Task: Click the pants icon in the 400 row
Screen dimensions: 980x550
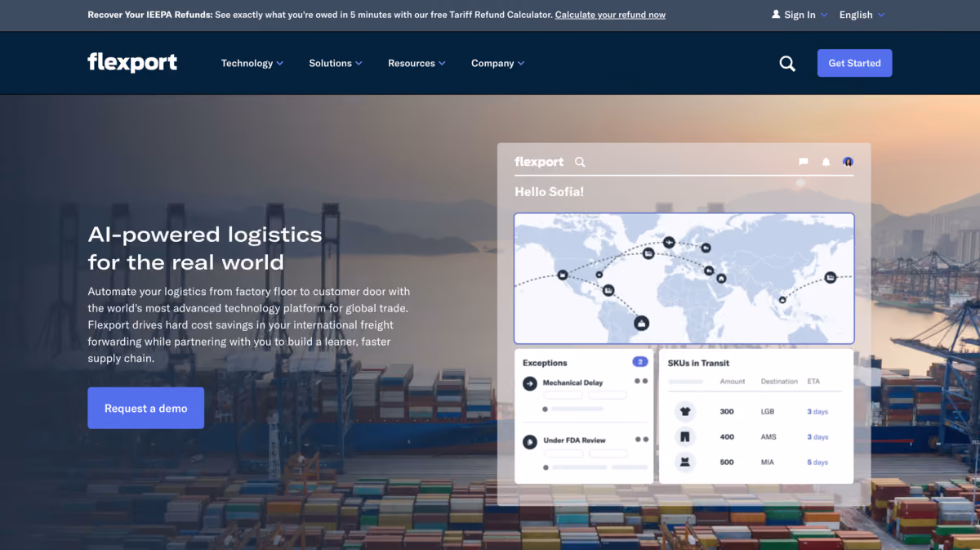Action: click(684, 437)
